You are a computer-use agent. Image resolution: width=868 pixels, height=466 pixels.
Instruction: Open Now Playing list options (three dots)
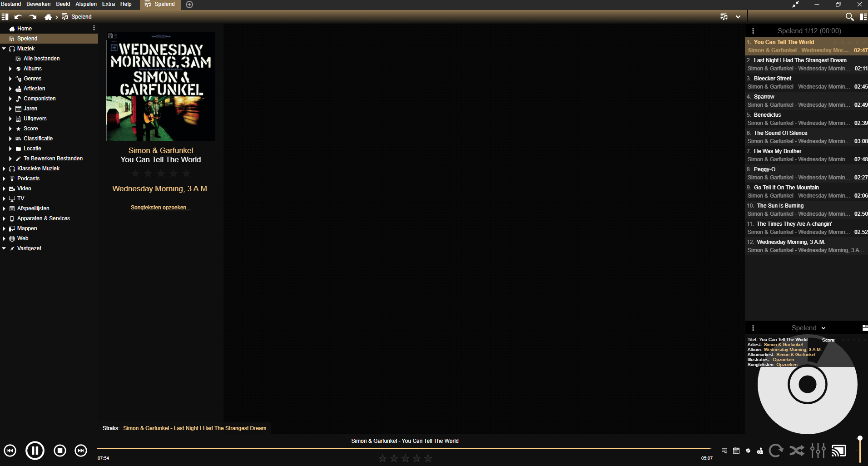753,31
